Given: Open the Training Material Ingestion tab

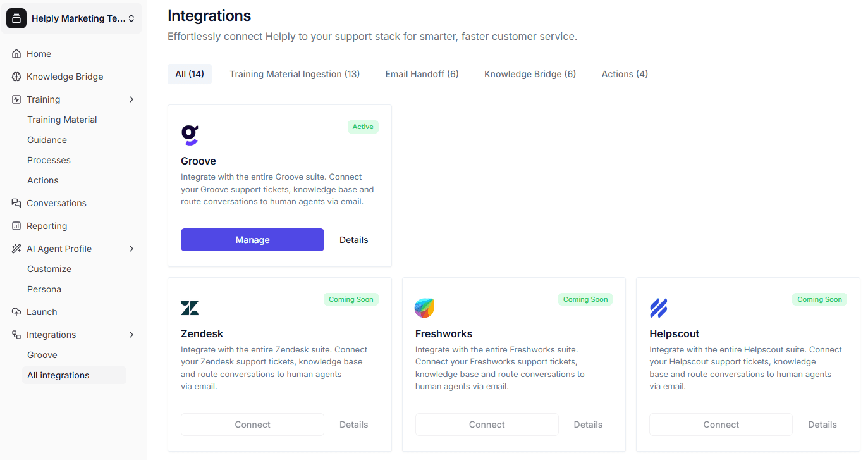Looking at the screenshot, I should click(294, 73).
